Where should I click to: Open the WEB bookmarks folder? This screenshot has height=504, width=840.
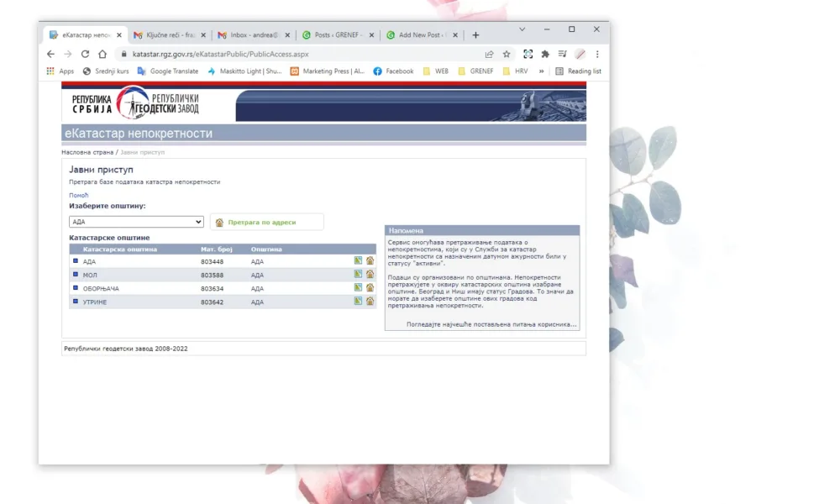[435, 71]
